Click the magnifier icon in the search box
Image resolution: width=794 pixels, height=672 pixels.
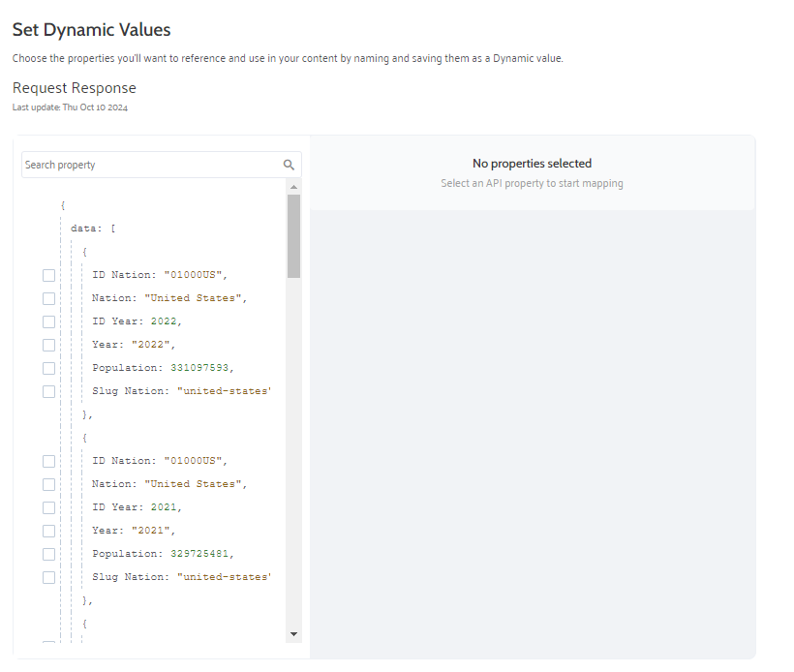289,165
